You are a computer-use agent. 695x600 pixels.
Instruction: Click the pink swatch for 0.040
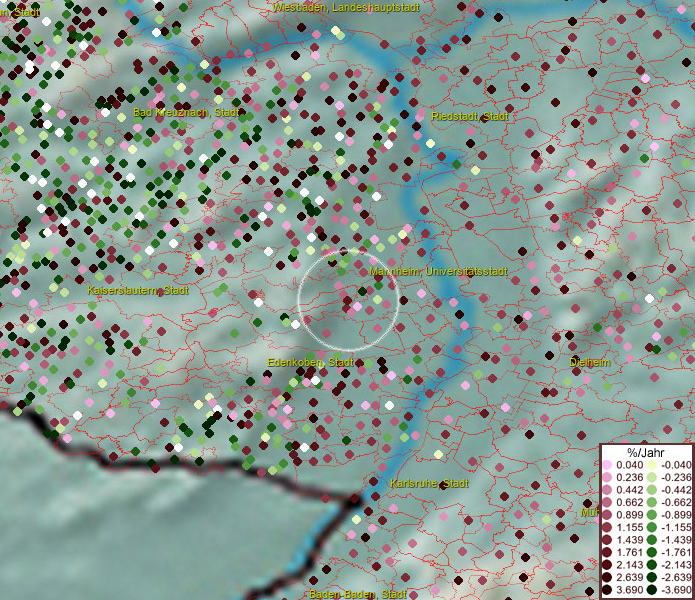coord(607,465)
